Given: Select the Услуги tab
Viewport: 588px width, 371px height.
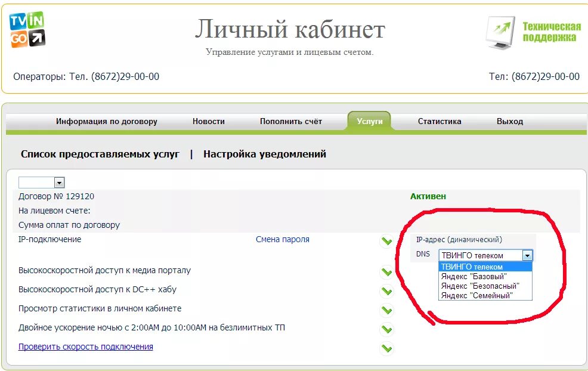Looking at the screenshot, I should tap(370, 121).
